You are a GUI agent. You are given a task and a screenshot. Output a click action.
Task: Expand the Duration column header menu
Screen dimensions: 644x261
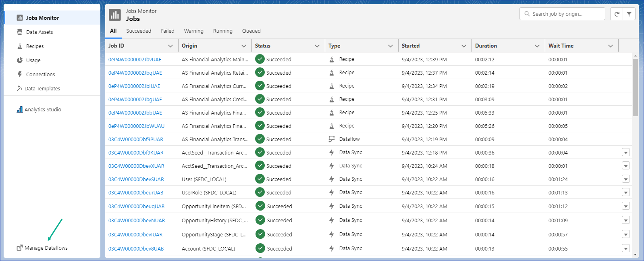point(537,46)
